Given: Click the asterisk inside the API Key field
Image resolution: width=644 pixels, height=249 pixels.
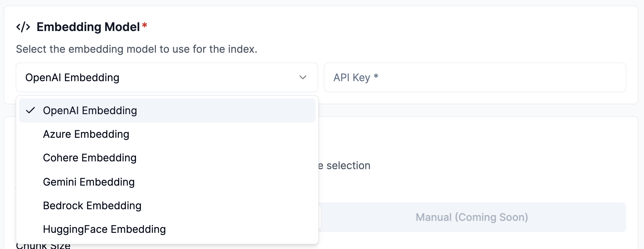Looking at the screenshot, I should 377,77.
